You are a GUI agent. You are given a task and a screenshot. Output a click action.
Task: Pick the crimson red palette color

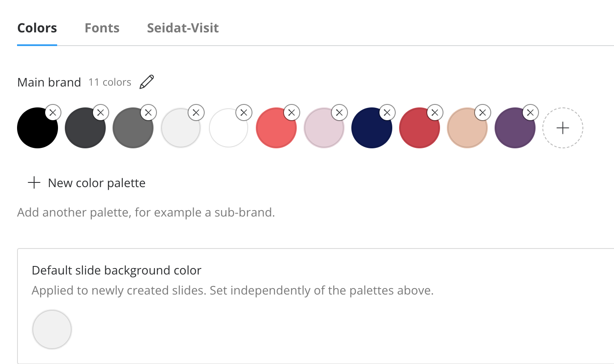[x=420, y=128]
